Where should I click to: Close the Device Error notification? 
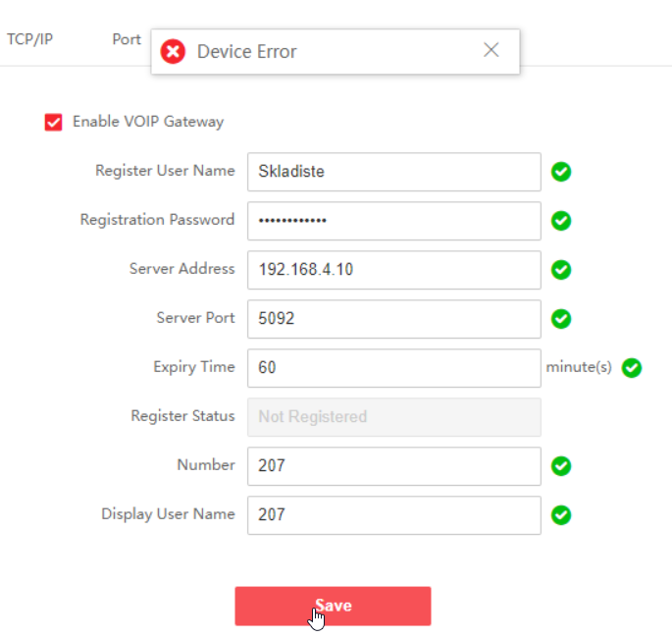491,50
